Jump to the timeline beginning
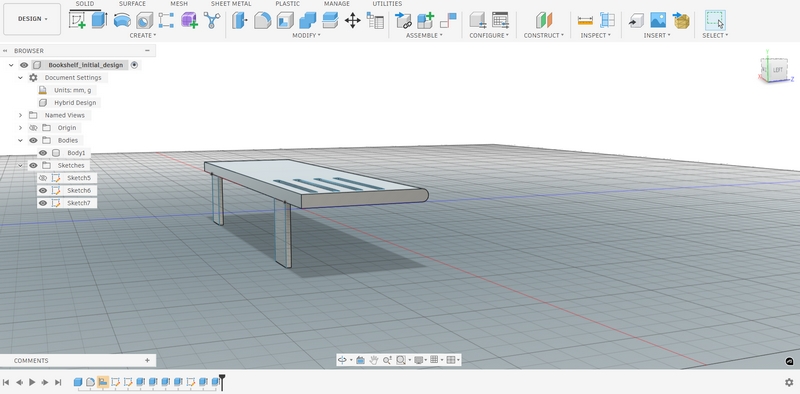 [6, 382]
